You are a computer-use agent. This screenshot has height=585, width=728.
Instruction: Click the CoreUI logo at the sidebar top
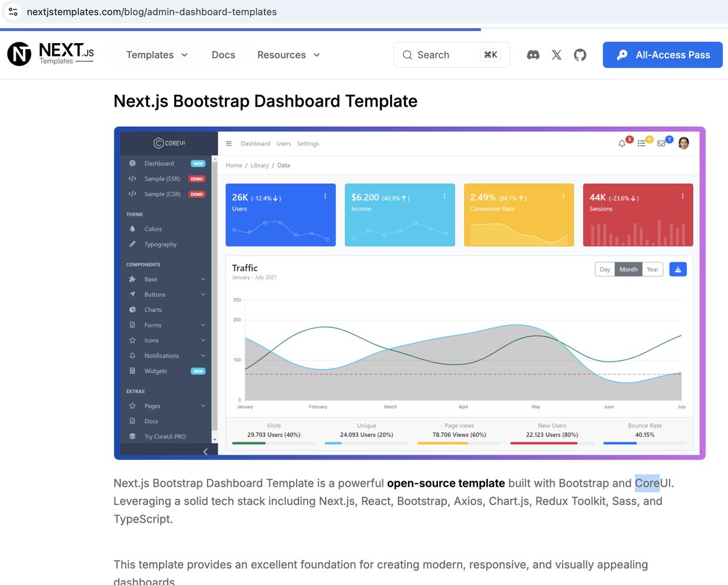(x=169, y=143)
